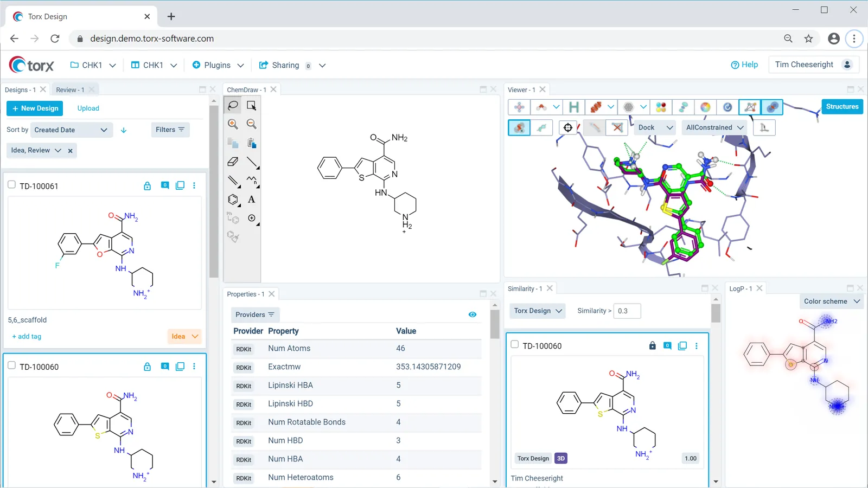Screen dimensions: 868x488
Task: Toggle the overlapping blue spheres button in Viewer
Action: (772, 107)
